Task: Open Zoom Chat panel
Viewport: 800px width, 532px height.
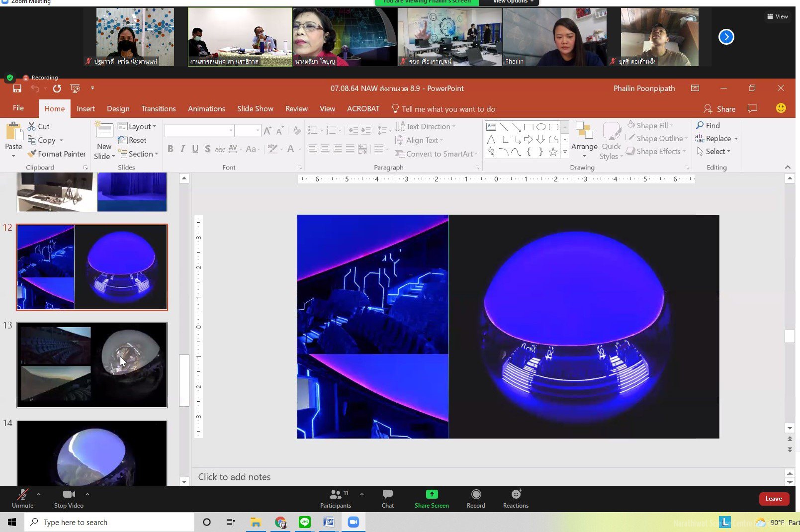Action: pos(388,498)
